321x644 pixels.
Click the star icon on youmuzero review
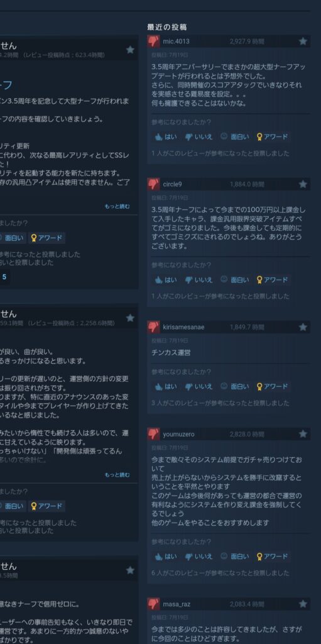303,434
